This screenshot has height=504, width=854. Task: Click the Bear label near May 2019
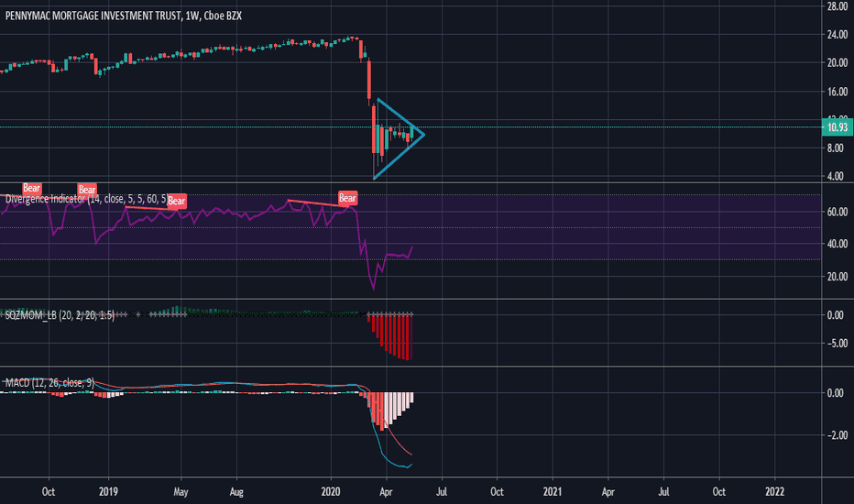click(177, 201)
